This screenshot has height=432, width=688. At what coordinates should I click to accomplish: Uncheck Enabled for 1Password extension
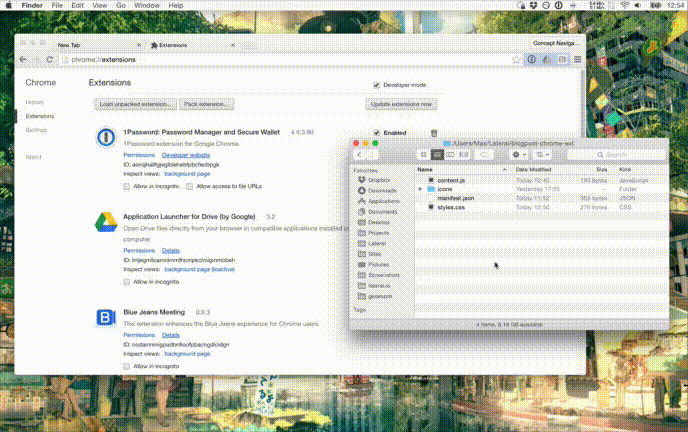(x=376, y=132)
